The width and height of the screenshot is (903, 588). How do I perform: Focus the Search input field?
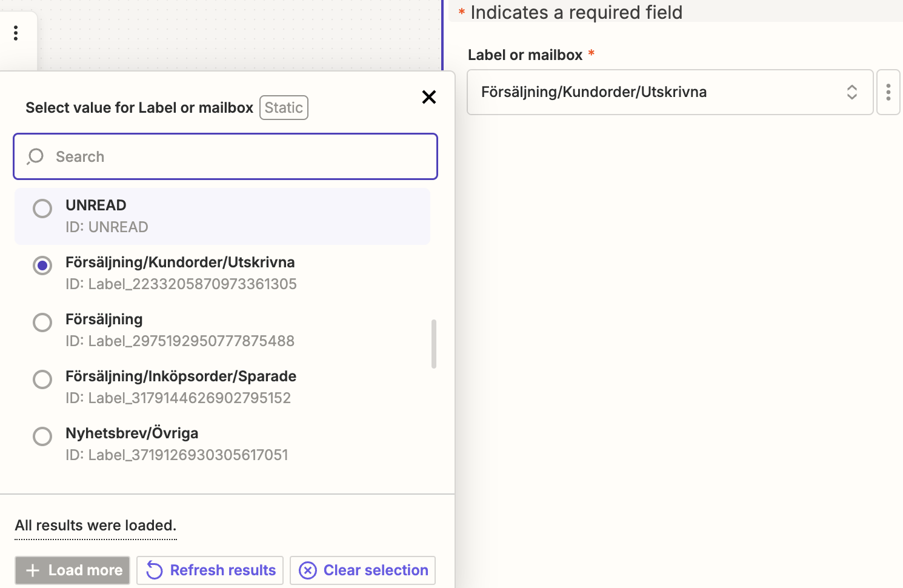225,156
